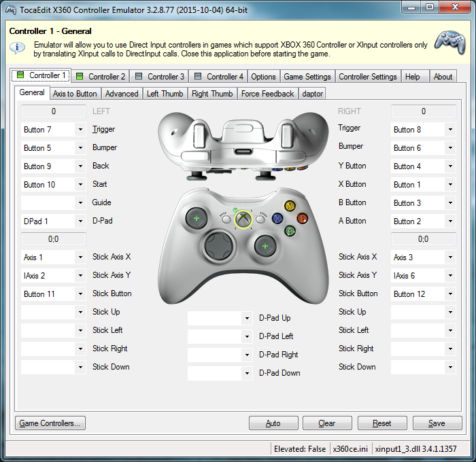Go to the Game Settings tab
This screenshot has width=476, height=462.
click(307, 77)
